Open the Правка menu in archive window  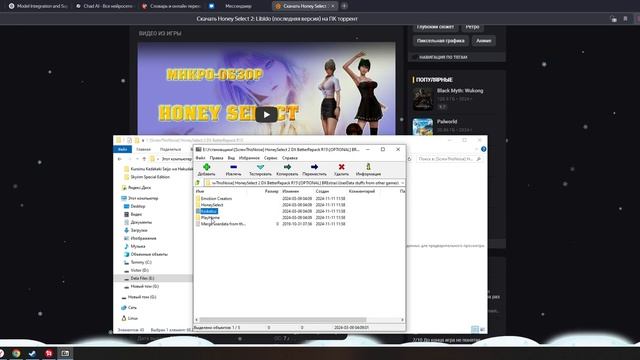point(216,158)
